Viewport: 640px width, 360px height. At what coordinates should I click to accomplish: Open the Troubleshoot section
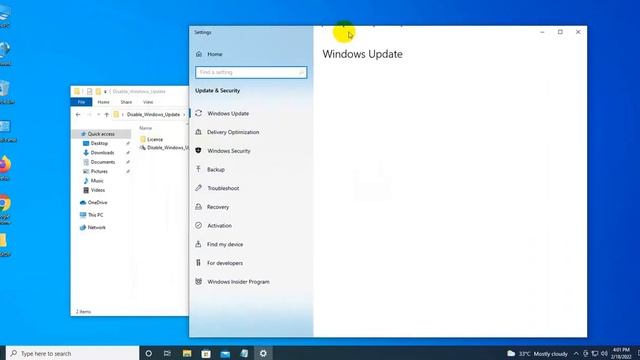click(x=223, y=188)
